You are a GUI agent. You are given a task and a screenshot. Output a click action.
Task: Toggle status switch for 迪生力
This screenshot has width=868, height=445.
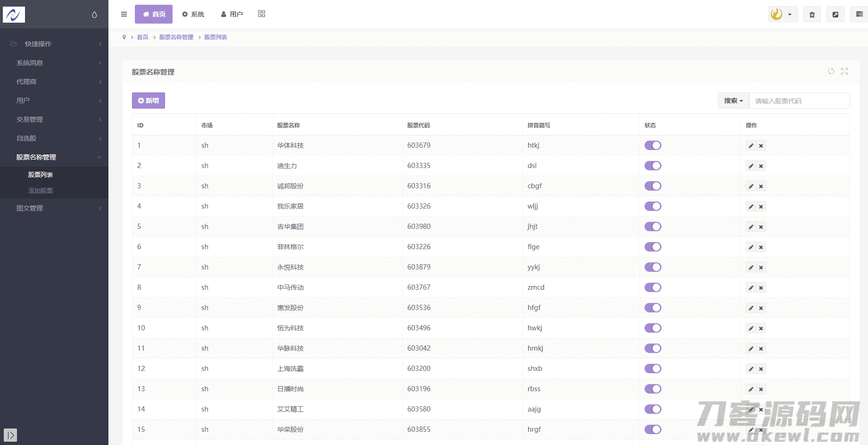pyautogui.click(x=653, y=166)
